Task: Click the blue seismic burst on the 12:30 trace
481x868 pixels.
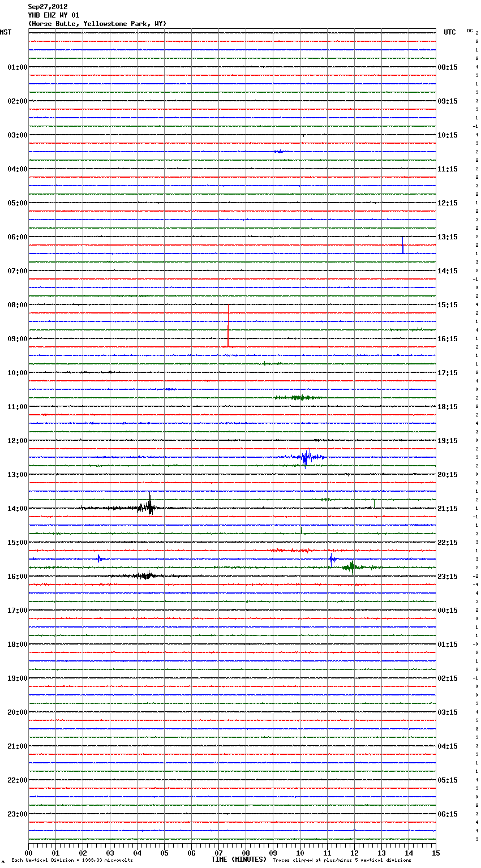Action: point(306,457)
